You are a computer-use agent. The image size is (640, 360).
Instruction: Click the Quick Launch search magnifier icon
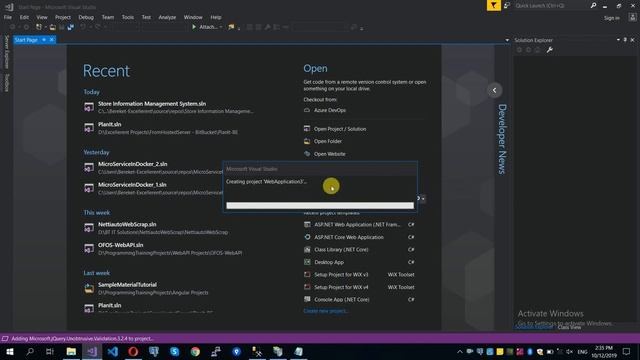coord(593,5)
